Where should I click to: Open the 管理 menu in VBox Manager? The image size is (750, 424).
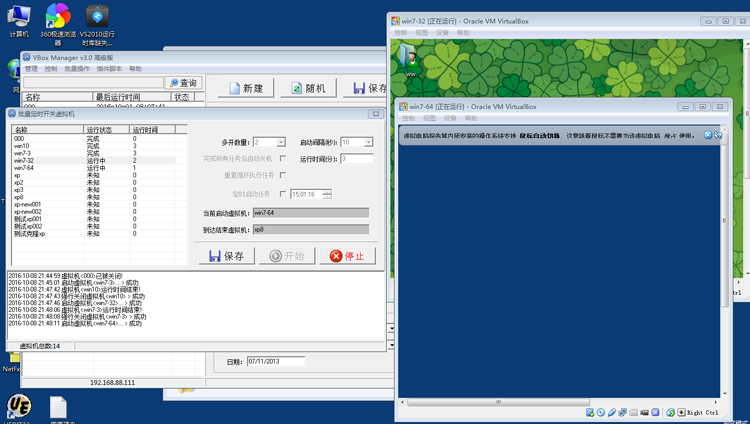point(31,69)
